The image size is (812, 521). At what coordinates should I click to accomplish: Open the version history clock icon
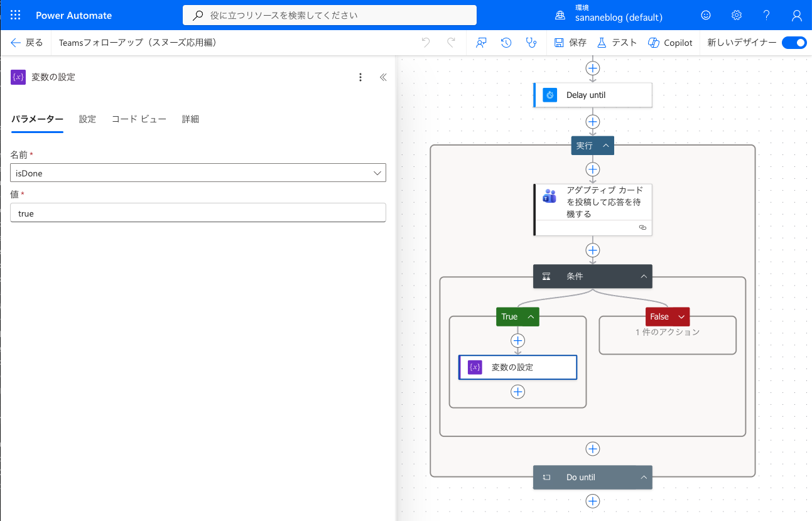coord(506,43)
